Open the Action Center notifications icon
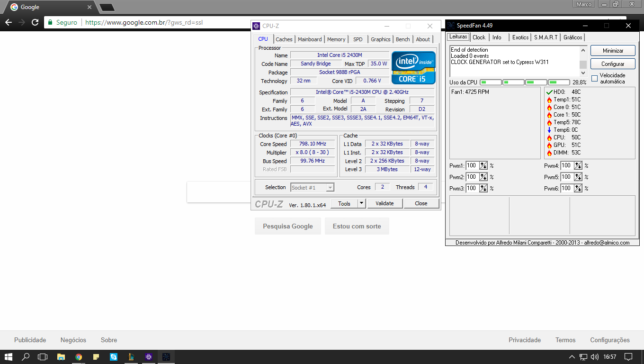644x364 pixels. click(628, 357)
